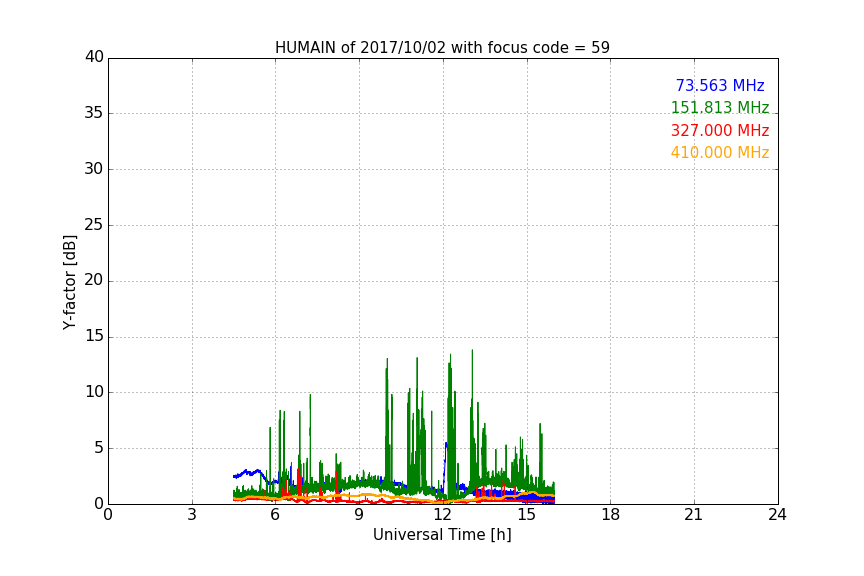Screen dimensions: 864x576
Task: Click the plot title mentioning HUMAIN 2017/10/02
Action: point(442,48)
